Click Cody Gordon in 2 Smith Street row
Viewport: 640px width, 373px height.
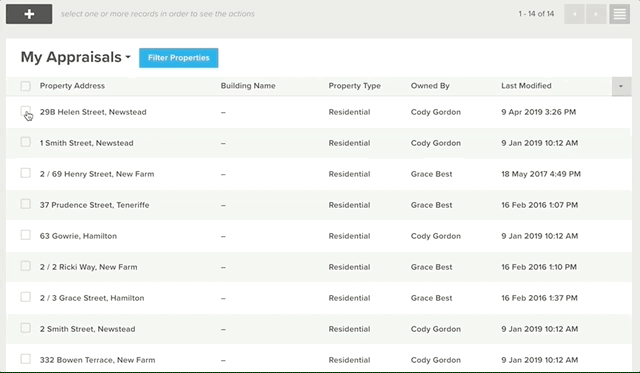(436, 329)
